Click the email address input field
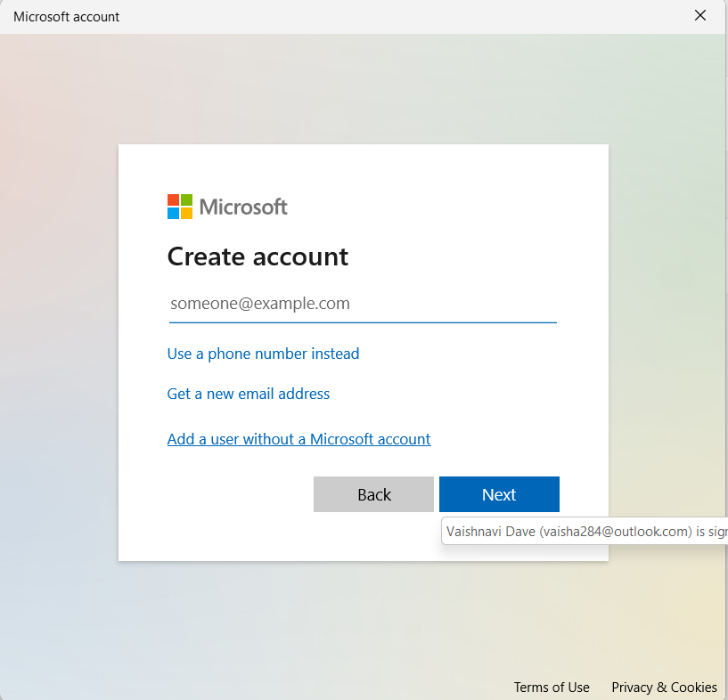The image size is (728, 700). pyautogui.click(x=363, y=304)
